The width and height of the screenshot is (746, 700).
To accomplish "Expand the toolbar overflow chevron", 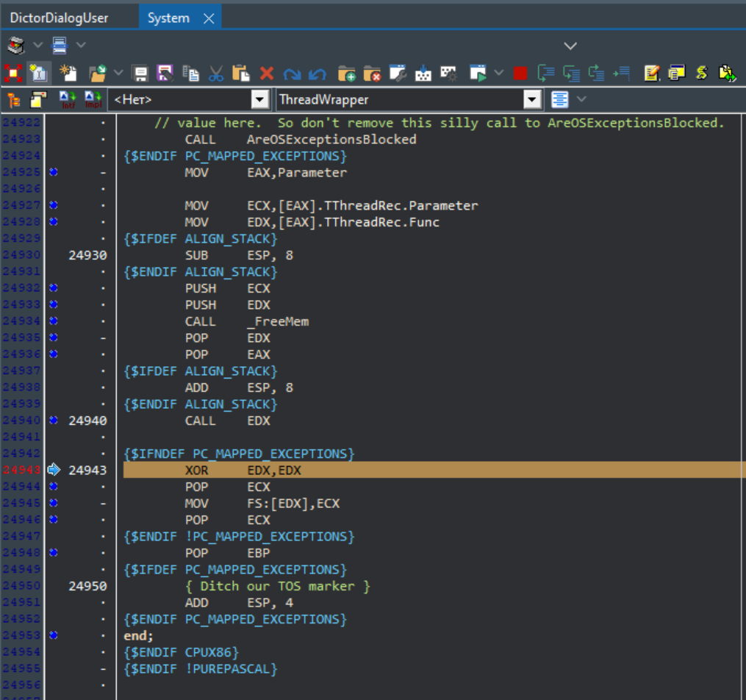I will (570, 46).
